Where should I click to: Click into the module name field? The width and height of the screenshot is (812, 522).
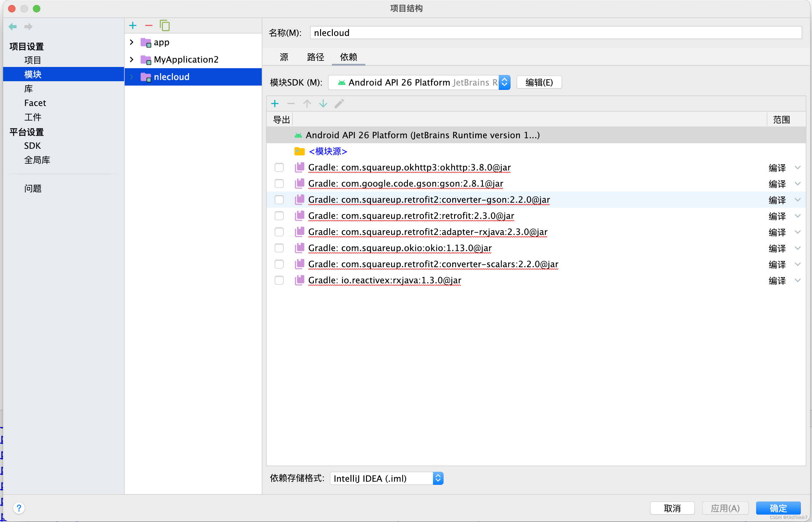pyautogui.click(x=555, y=33)
